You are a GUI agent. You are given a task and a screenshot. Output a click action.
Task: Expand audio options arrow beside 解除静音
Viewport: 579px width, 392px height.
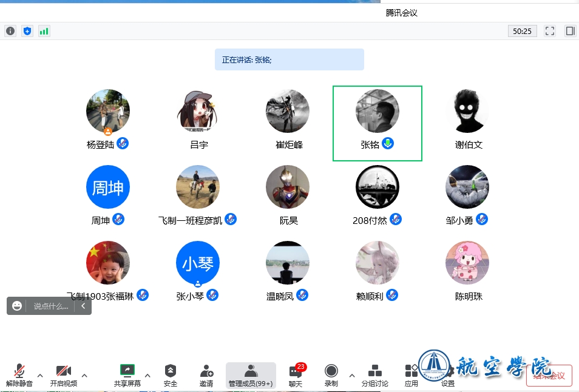point(40,375)
